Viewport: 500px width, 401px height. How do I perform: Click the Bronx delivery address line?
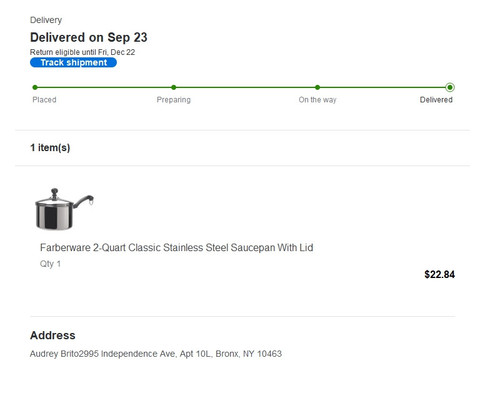click(156, 354)
